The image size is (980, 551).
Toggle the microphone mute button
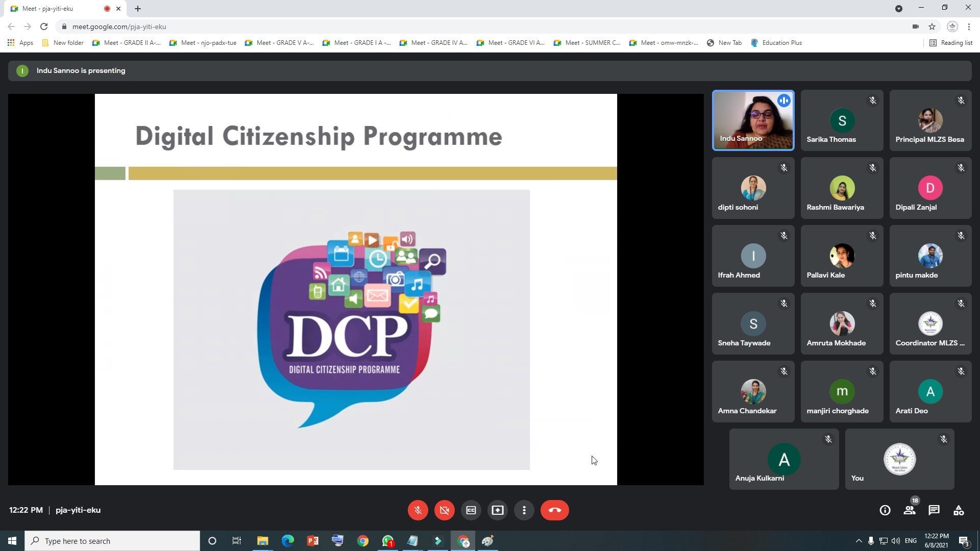(x=418, y=510)
